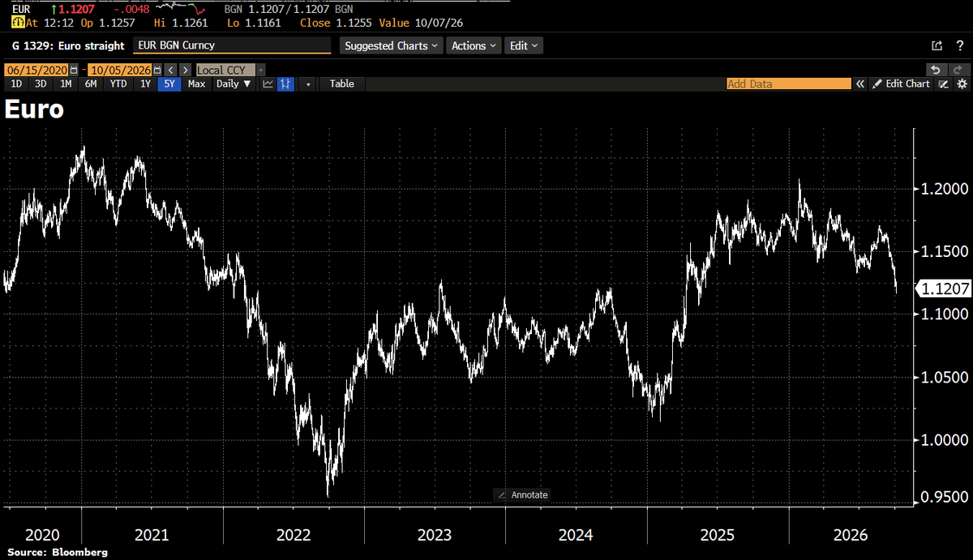Click the 'G 1329: Euro straight' label
The height and width of the screenshot is (560, 973).
pyautogui.click(x=68, y=46)
